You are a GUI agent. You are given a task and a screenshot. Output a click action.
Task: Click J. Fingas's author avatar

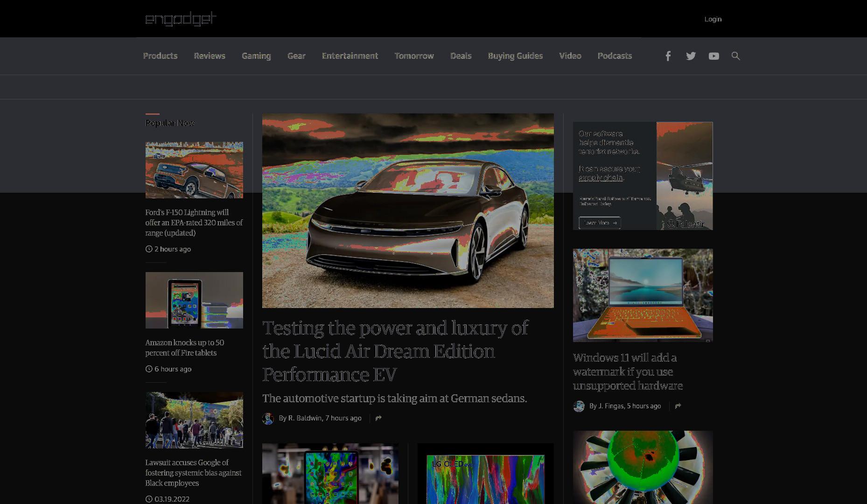click(x=579, y=406)
